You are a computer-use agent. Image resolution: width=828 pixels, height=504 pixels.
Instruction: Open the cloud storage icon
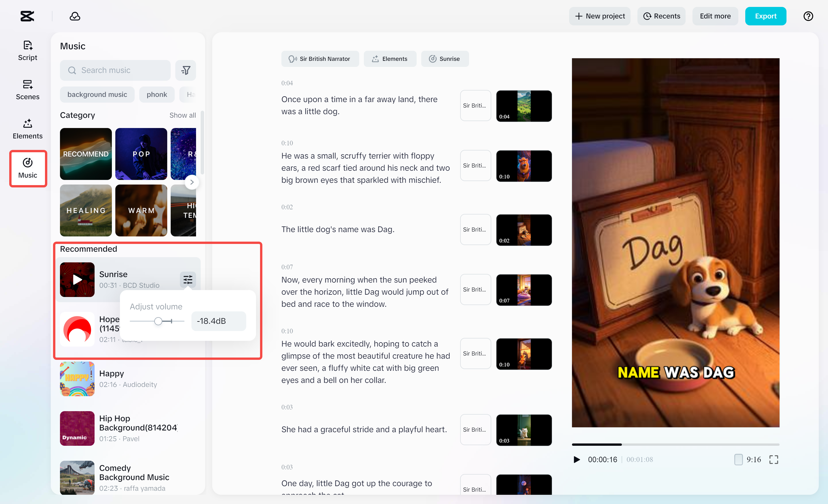[75, 16]
